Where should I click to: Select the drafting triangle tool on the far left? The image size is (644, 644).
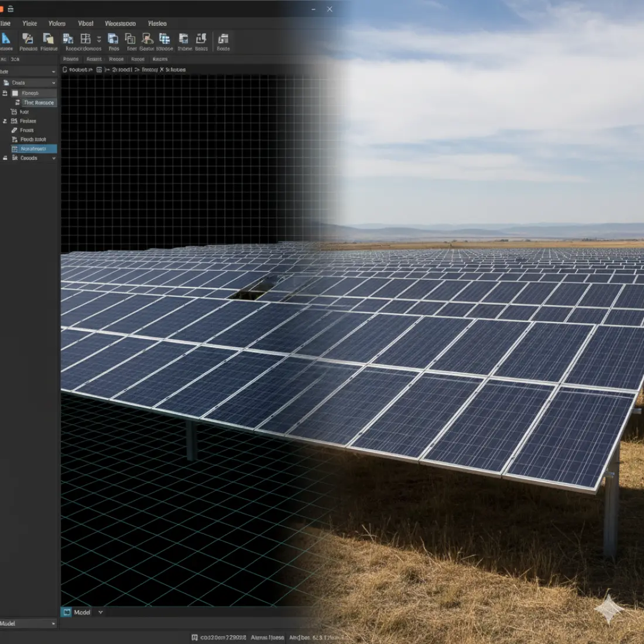(6, 40)
